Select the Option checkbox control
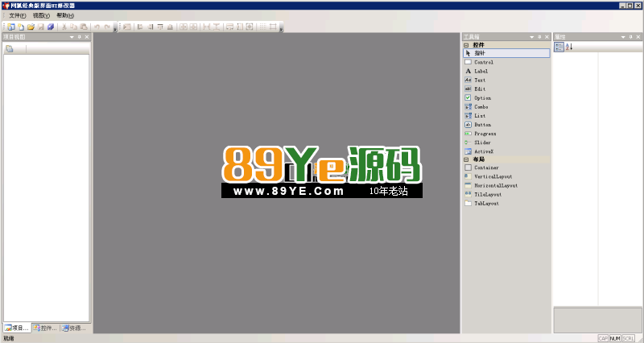The width and height of the screenshot is (644, 343). [482, 98]
